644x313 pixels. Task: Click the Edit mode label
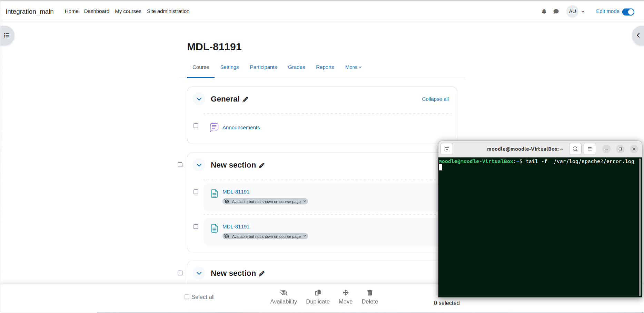(607, 11)
